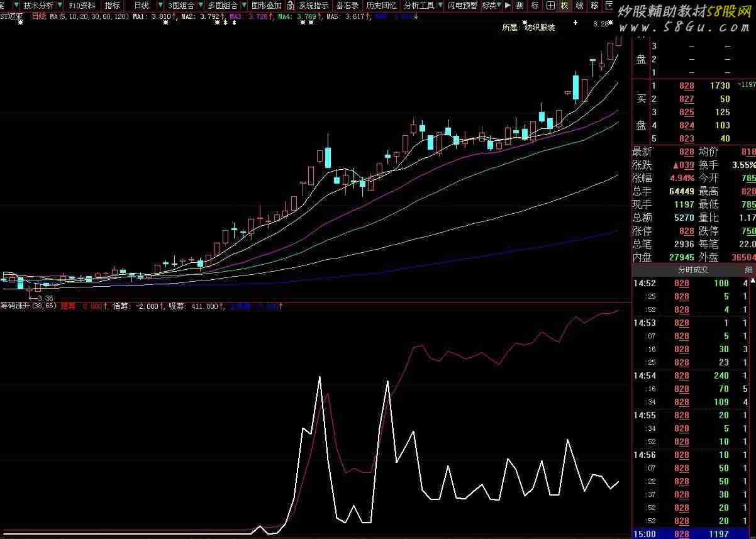Expand the dropdown arrow beside the leftmost toolbar item

point(17,5)
